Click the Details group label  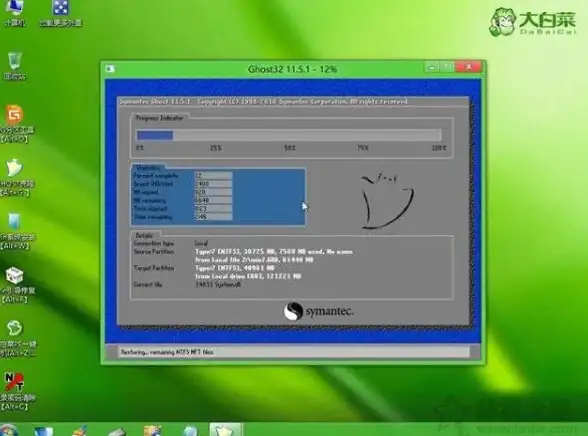pyautogui.click(x=144, y=235)
